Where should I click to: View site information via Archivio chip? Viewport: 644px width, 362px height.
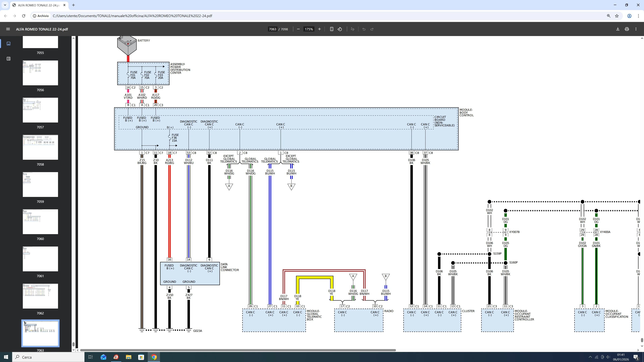[x=41, y=16]
